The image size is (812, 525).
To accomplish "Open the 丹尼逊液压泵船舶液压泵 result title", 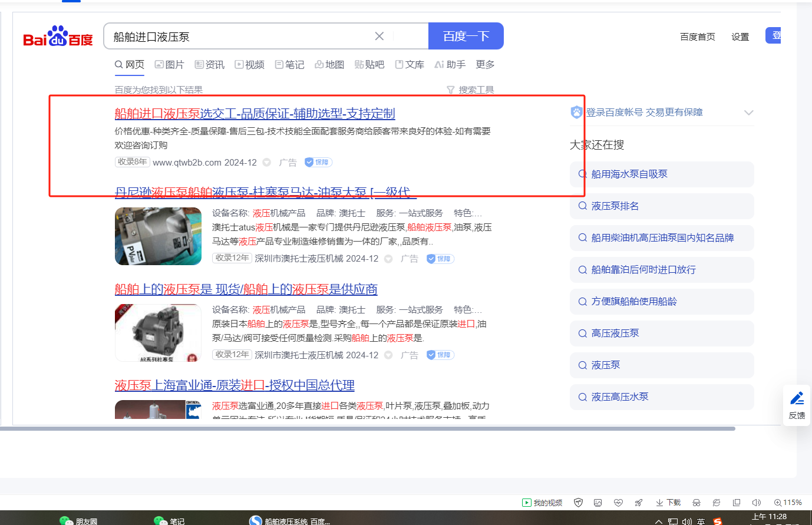I will pos(265,193).
